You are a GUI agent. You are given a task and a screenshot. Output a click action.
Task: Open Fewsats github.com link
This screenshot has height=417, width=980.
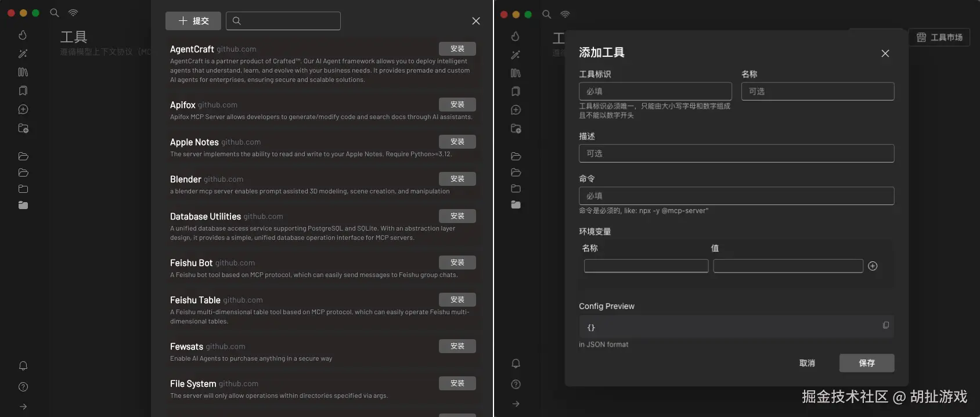tap(225, 347)
